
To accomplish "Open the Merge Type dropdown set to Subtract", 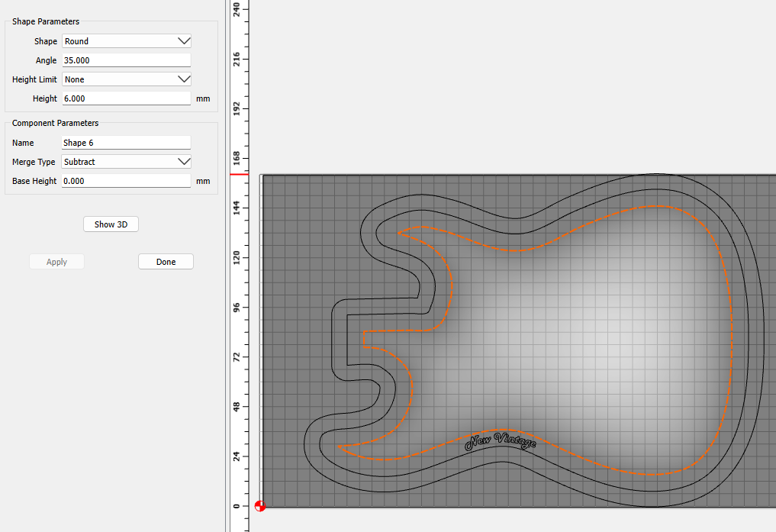I will tap(126, 162).
